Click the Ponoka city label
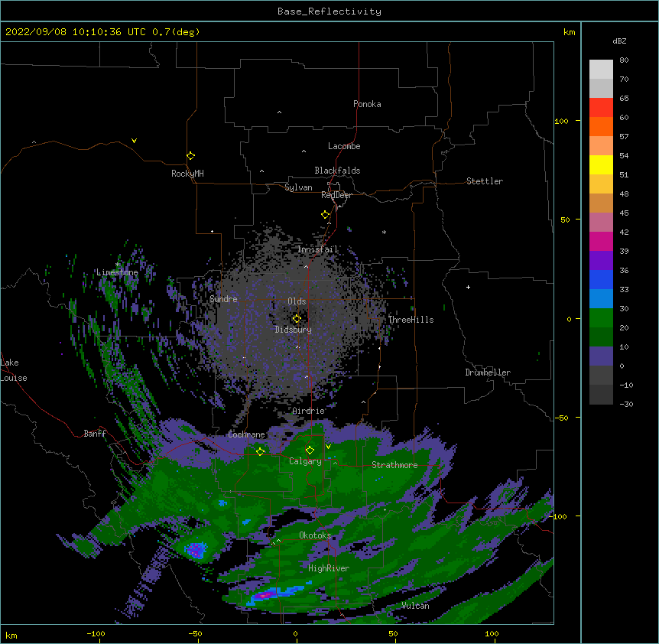This screenshot has width=659, height=644. pyautogui.click(x=367, y=104)
